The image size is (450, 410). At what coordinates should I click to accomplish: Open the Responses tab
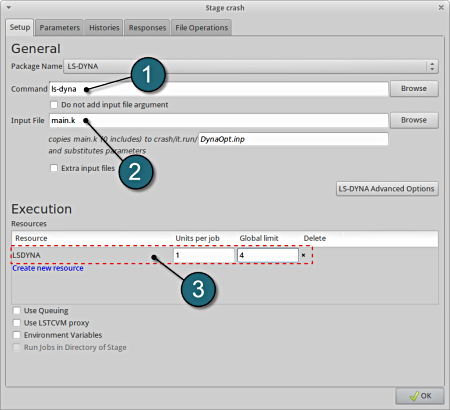147,28
